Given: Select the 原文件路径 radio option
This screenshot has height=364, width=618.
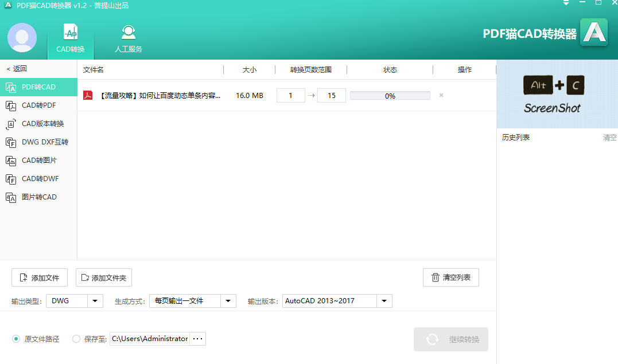Looking at the screenshot, I should [16, 339].
